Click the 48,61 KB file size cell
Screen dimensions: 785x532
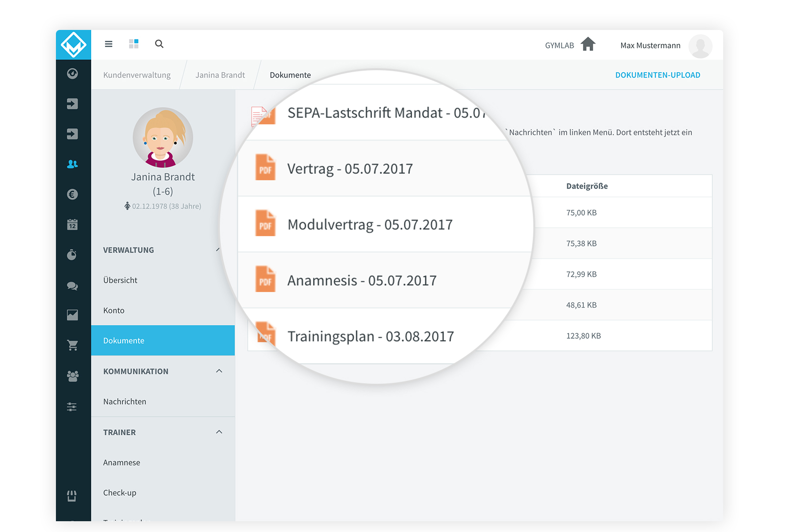(x=581, y=305)
